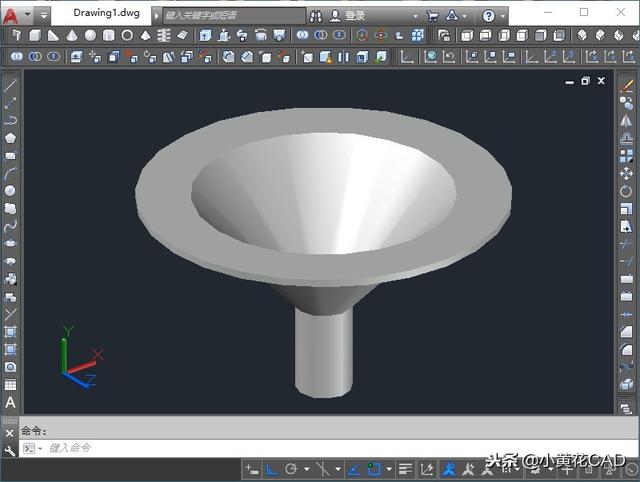Open the command history dropdown arrow
The image size is (640, 482).
(40, 449)
